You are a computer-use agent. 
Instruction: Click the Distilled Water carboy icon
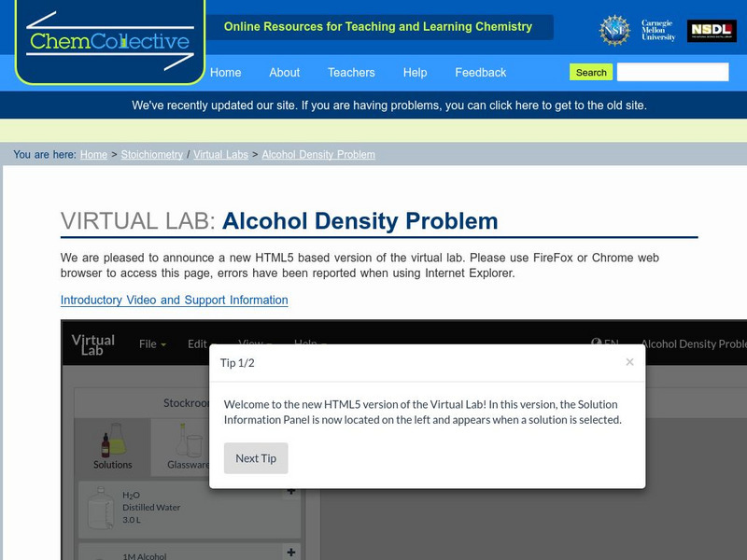point(101,508)
